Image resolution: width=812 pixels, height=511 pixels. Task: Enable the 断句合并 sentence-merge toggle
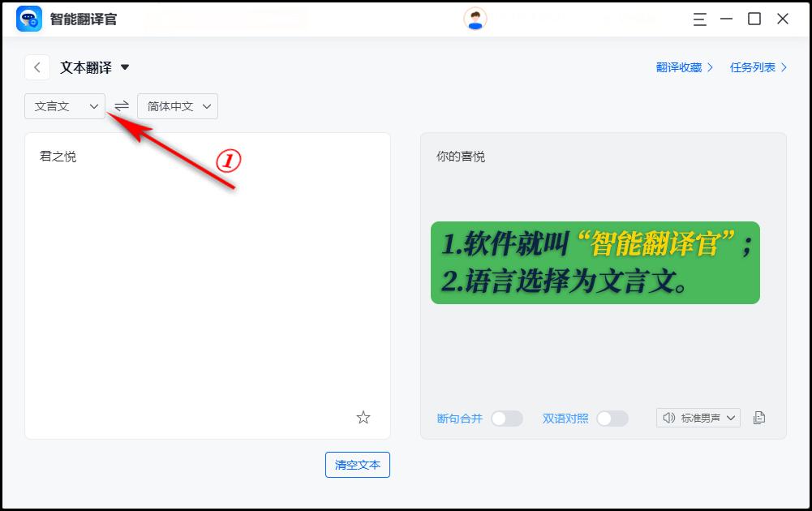coord(505,419)
